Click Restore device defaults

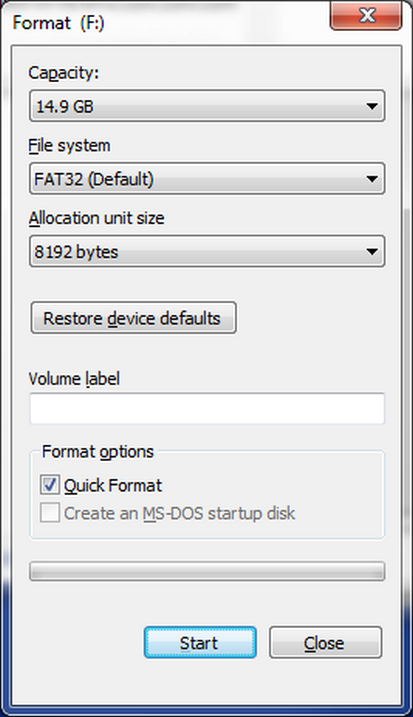133,318
